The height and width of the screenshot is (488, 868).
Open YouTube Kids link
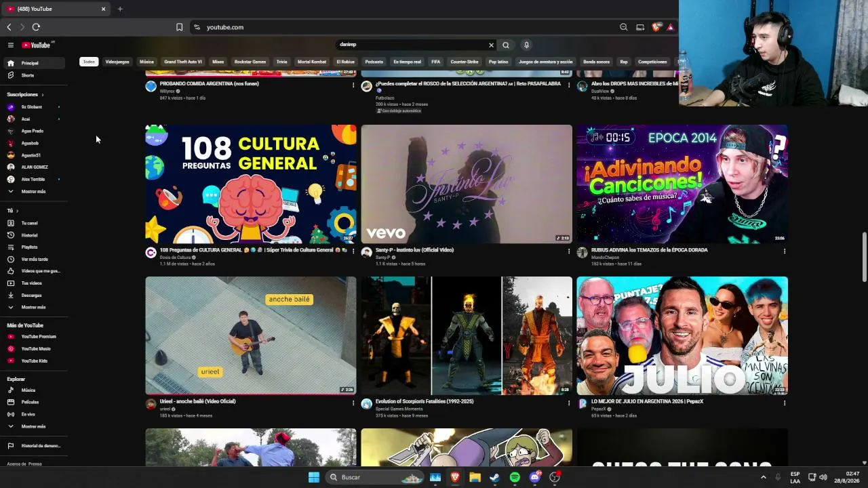click(x=34, y=361)
